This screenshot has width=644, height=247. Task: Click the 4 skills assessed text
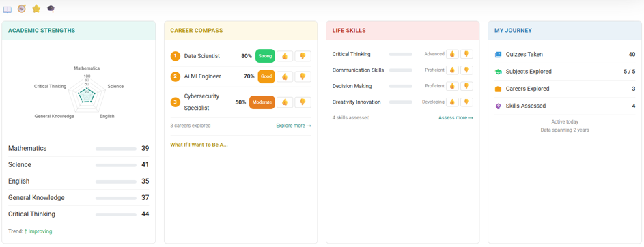(x=351, y=118)
